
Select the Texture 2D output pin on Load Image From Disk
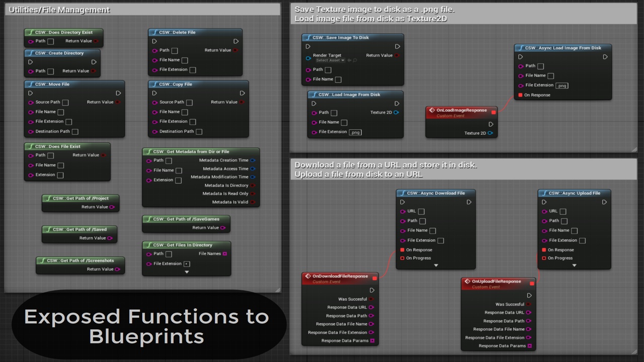396,113
